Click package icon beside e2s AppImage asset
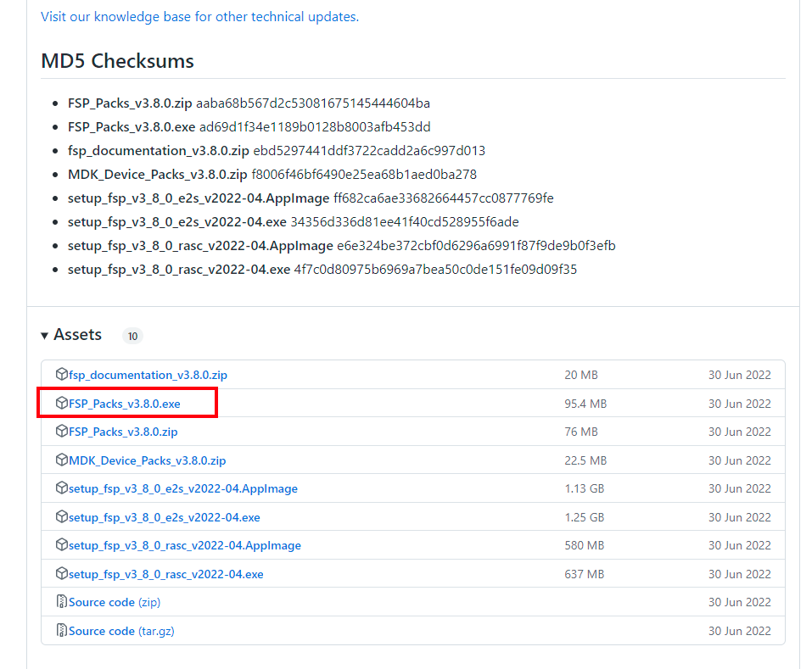This screenshot has height=669, width=812. (61, 488)
